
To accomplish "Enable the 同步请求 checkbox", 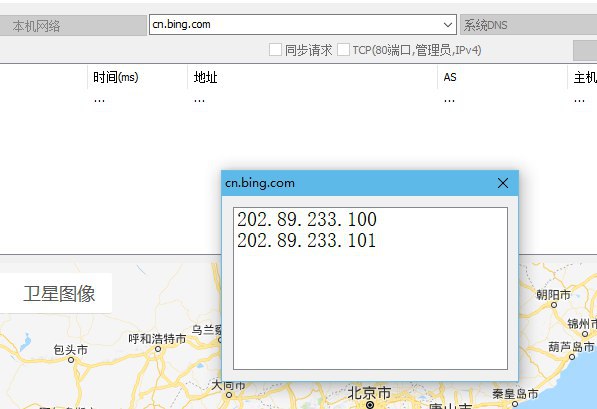I will coord(275,50).
